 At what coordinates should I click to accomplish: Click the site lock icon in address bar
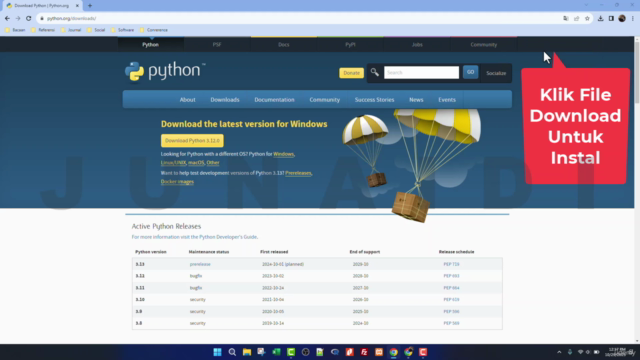pyautogui.click(x=42, y=18)
